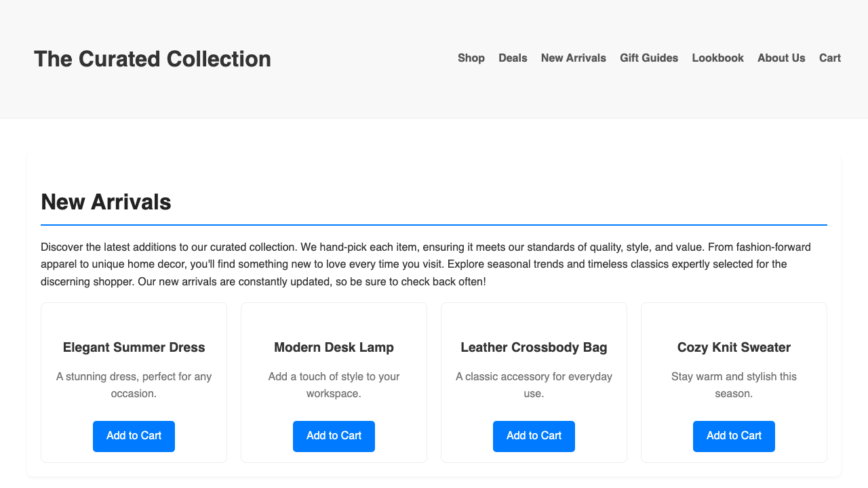The image size is (868, 488).
Task: Select the Modern Desk Lamp product title
Action: [334, 348]
